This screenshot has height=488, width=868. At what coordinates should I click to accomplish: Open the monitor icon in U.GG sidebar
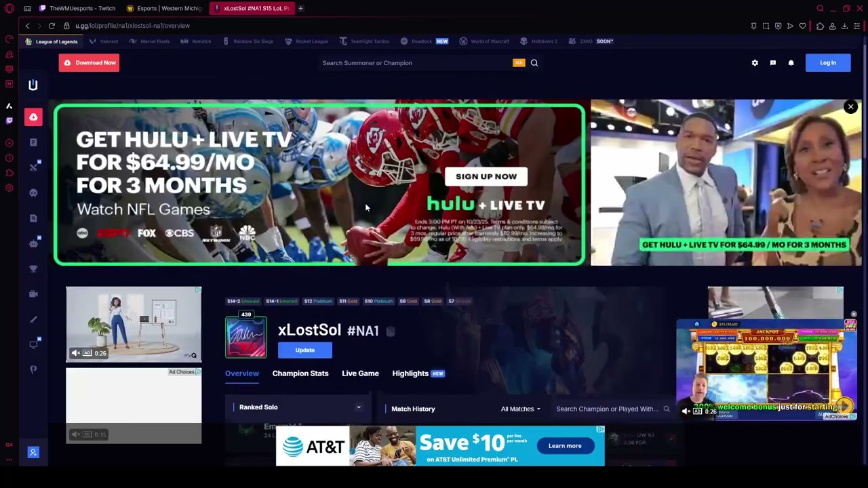[x=33, y=344]
